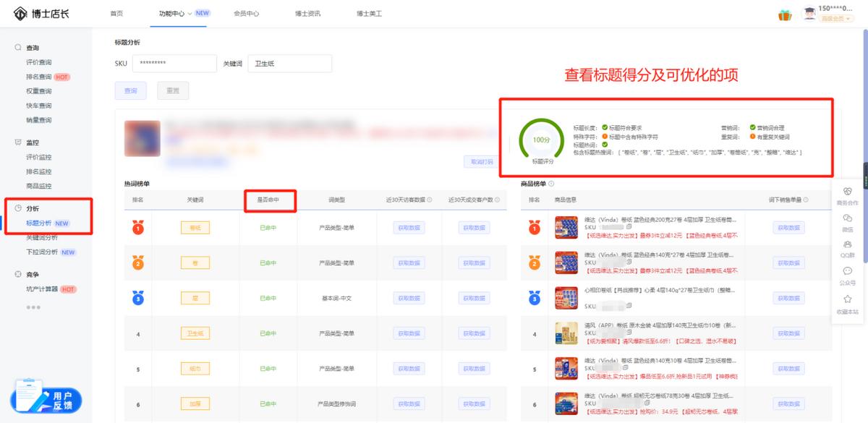The height and width of the screenshot is (423, 868).
Task: Click the 收藏本站 star icon
Action: [848, 299]
